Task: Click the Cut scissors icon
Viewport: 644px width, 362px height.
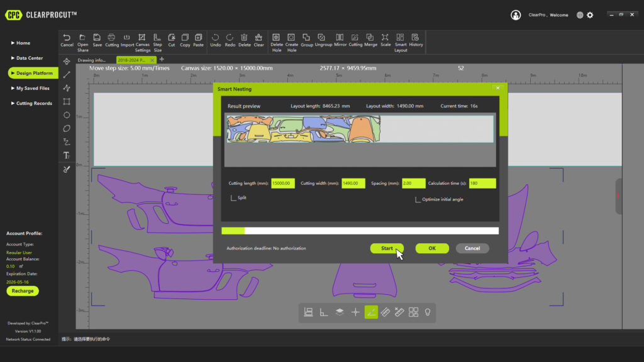Action: tap(171, 40)
